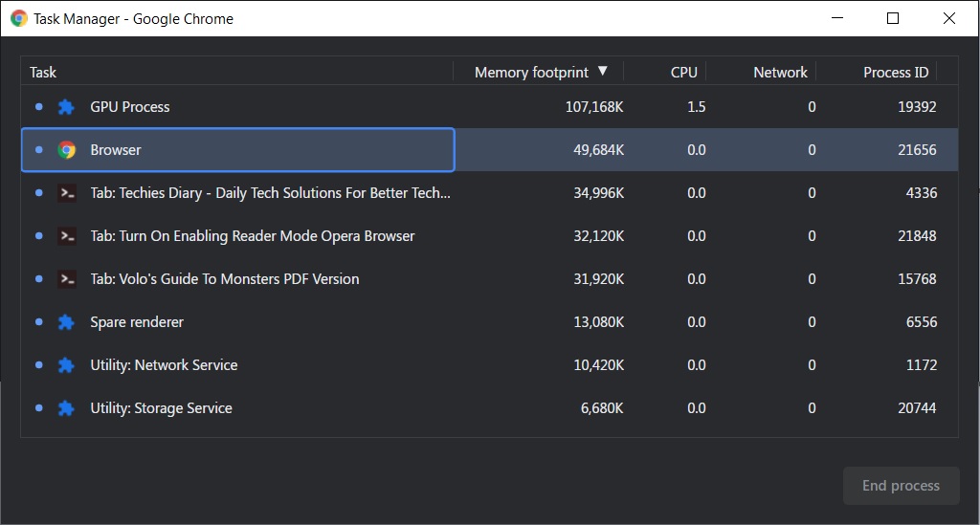Minimize the Task Manager window
Screen dimensions: 980x525
coord(837,18)
